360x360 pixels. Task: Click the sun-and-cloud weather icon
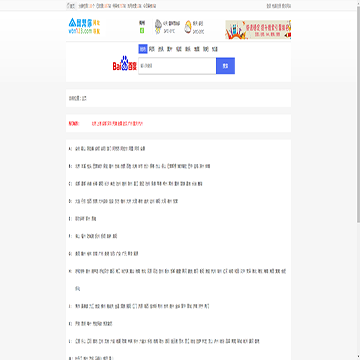pos(188,27)
